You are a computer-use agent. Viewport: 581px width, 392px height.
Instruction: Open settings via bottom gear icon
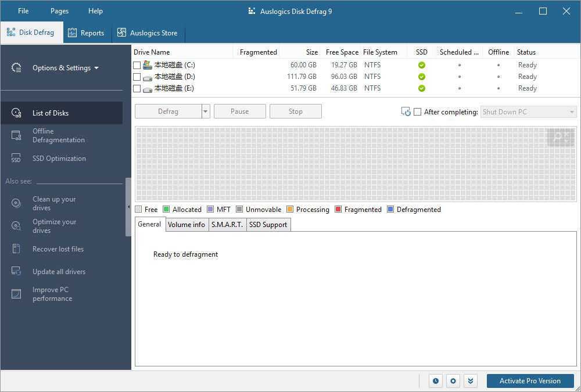click(x=453, y=381)
